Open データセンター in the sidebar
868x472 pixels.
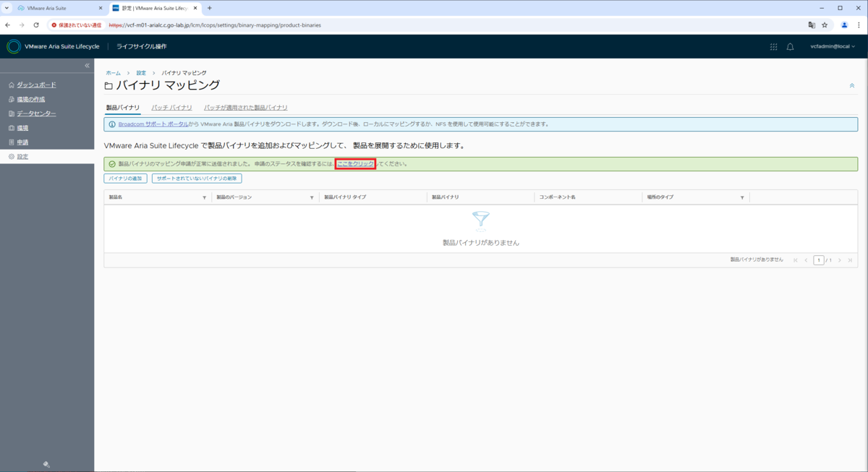[x=37, y=113]
